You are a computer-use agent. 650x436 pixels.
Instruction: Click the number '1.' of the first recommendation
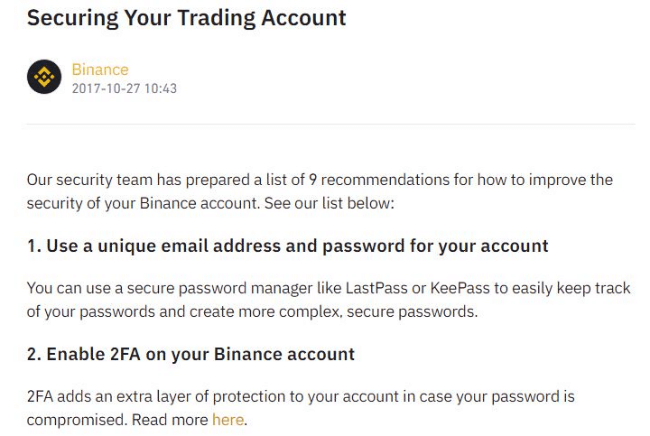click(34, 246)
